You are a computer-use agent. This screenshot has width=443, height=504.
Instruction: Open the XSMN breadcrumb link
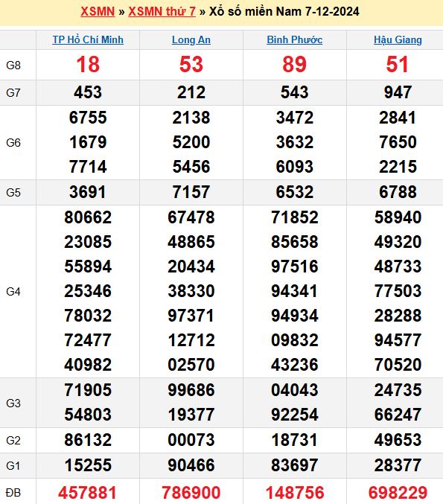pos(98,12)
